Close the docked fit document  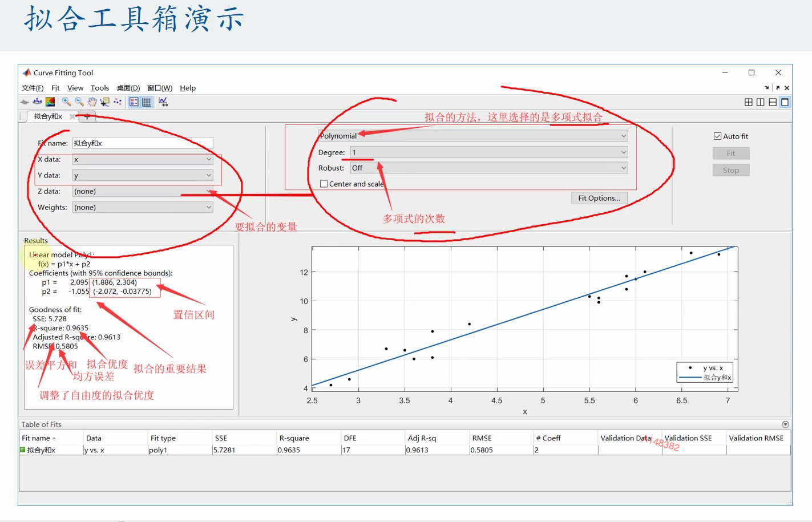[787, 88]
